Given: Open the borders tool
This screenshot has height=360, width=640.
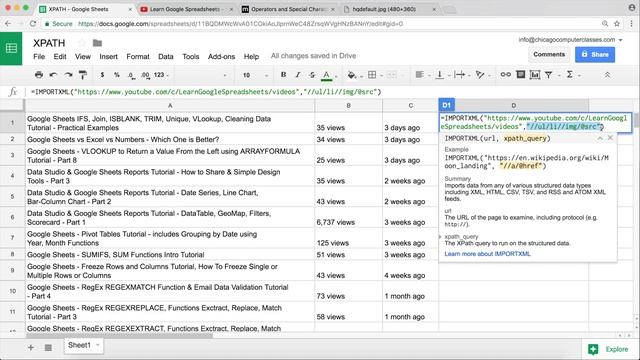Looking at the screenshot, I should 372,75.
